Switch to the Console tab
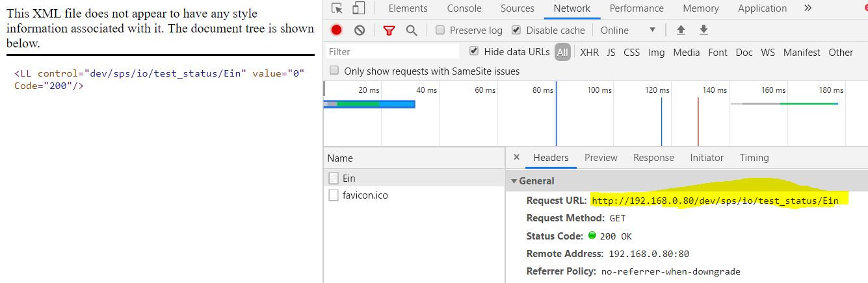 (464, 8)
